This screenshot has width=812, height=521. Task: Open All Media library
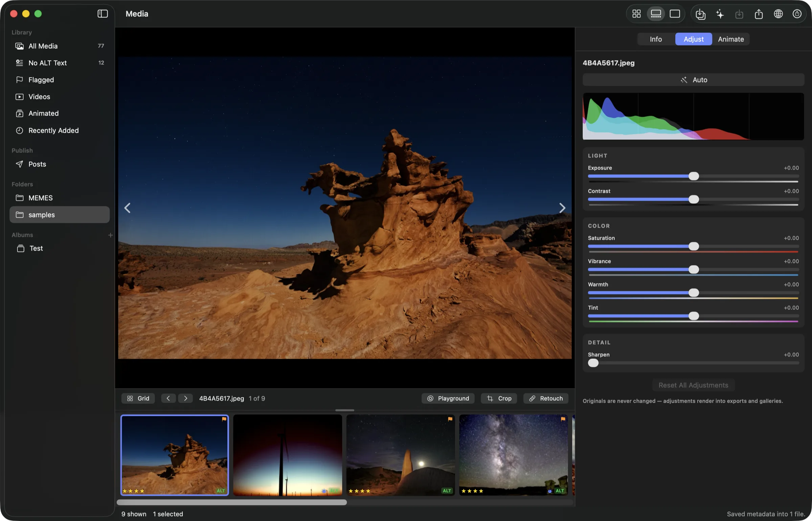60,46
